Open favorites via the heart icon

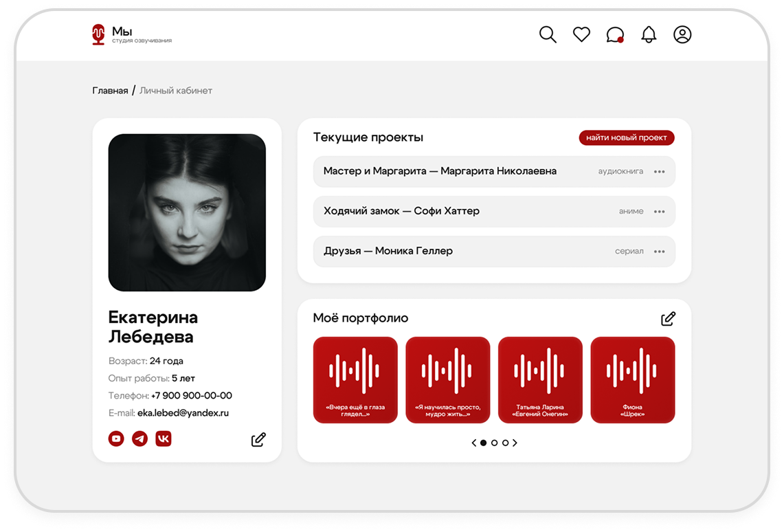pos(581,35)
